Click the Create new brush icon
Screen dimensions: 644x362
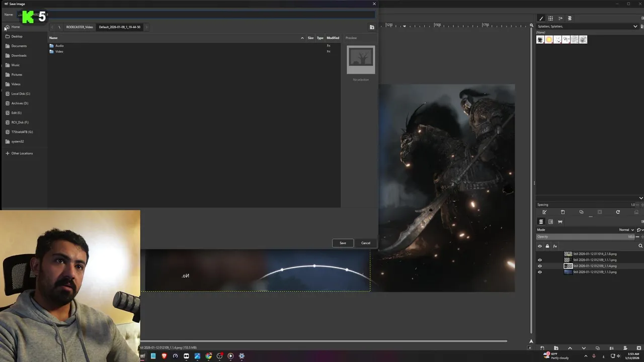(x=562, y=212)
